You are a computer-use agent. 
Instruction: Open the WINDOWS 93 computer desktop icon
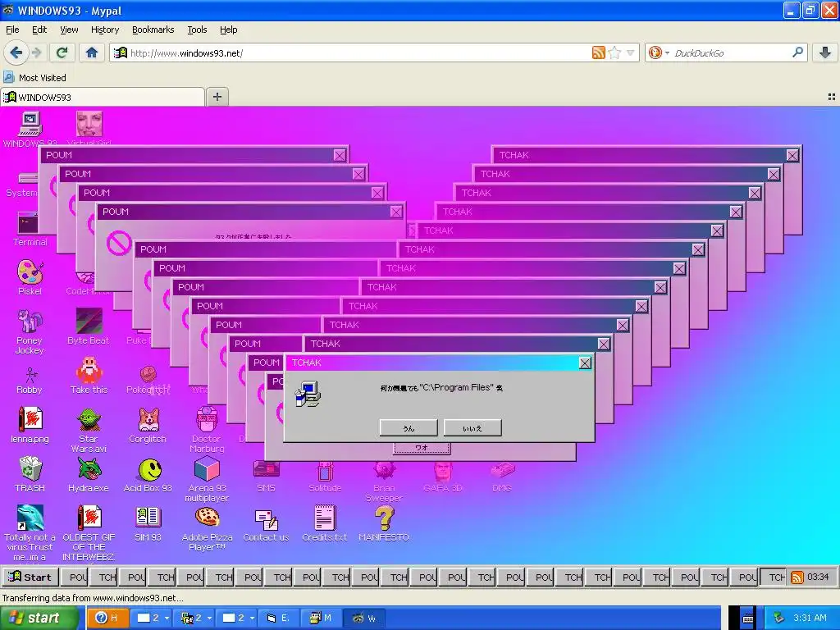(30, 124)
